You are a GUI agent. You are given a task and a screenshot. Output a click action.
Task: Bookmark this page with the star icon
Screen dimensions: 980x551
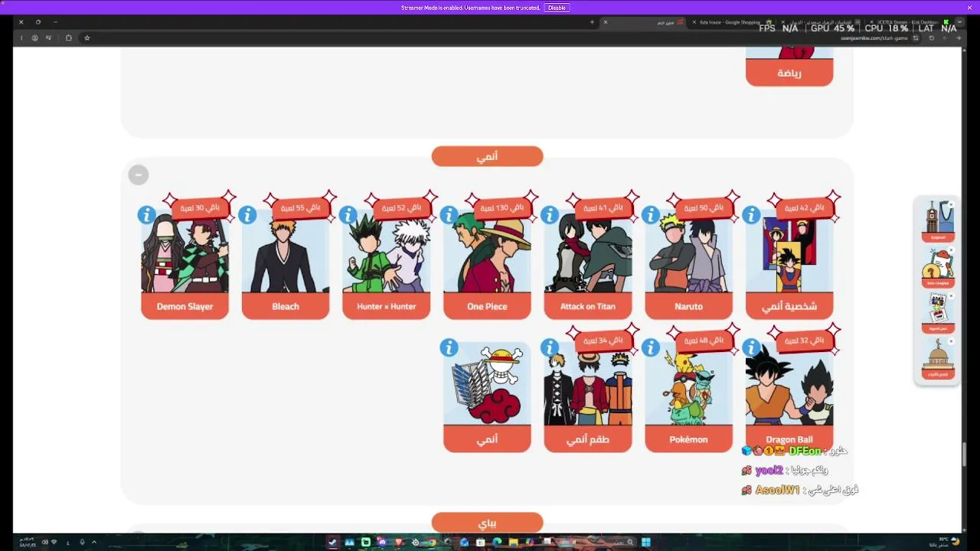tap(87, 37)
